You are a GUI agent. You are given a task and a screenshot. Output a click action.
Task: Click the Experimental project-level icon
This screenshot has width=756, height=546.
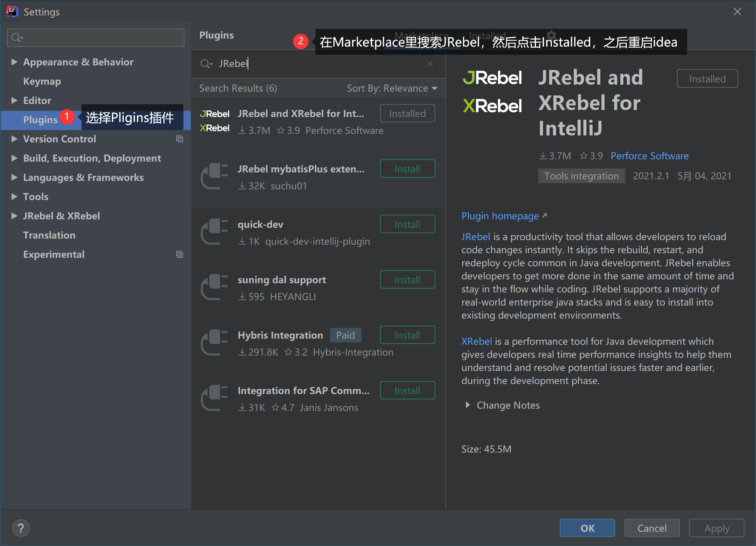tap(180, 254)
